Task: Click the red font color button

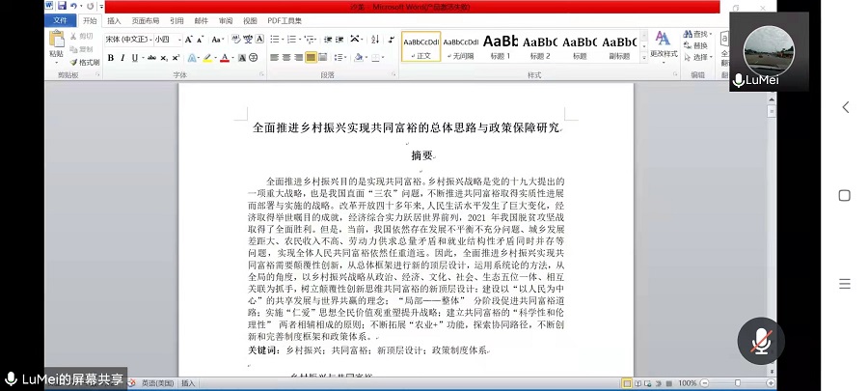Action: tap(225, 58)
